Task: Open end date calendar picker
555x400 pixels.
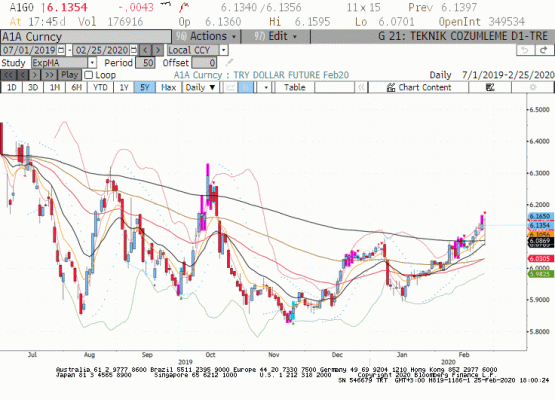Action: point(133,50)
